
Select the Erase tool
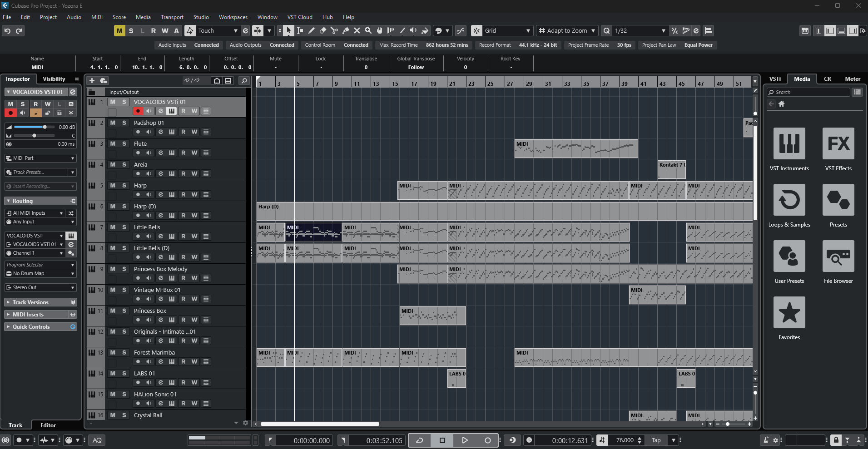tap(323, 31)
